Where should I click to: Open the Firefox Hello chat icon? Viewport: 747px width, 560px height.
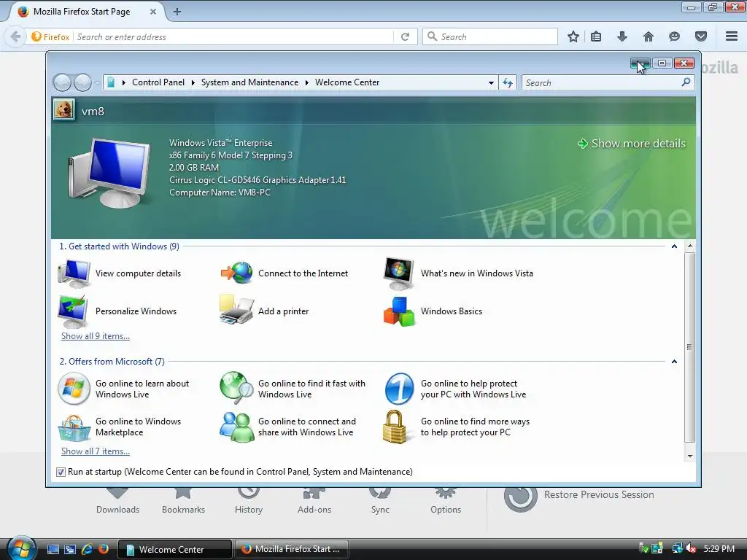point(674,36)
